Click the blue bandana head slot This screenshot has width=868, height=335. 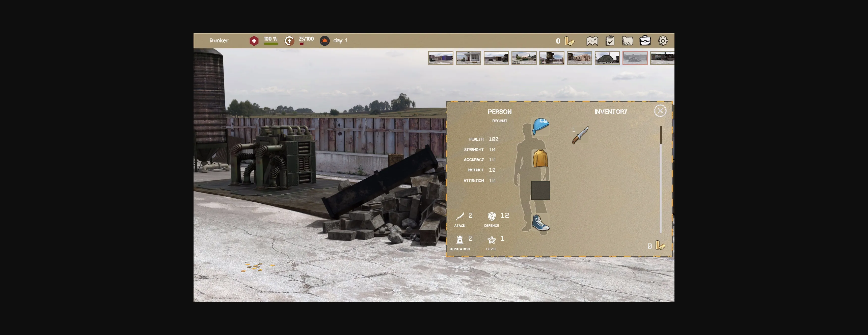pos(540,126)
